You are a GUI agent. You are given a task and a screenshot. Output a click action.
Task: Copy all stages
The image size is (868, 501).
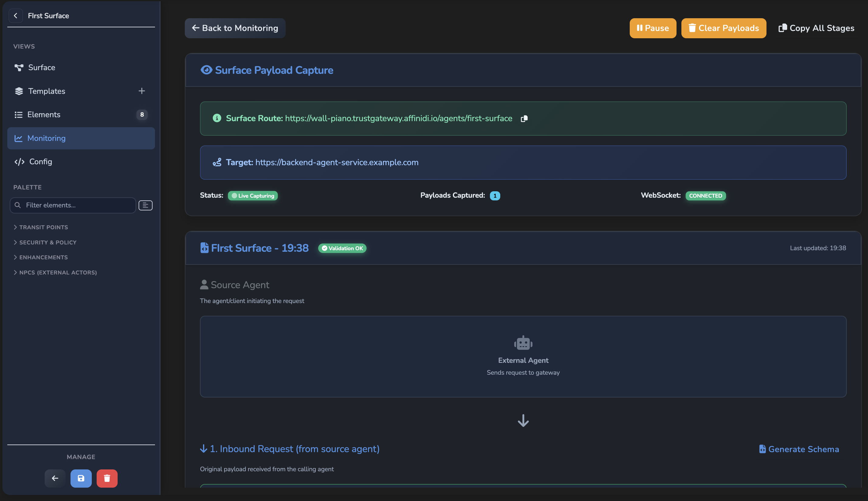pyautogui.click(x=816, y=28)
